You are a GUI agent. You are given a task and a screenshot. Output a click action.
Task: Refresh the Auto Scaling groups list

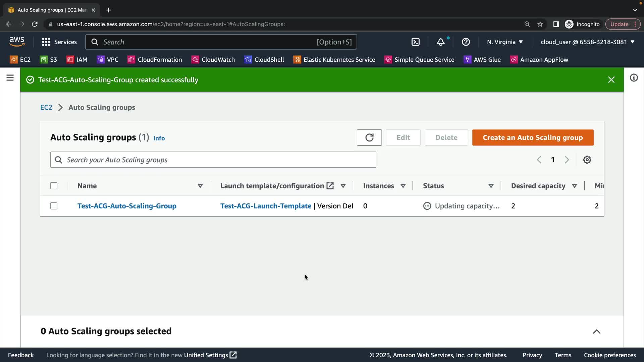coord(369,137)
